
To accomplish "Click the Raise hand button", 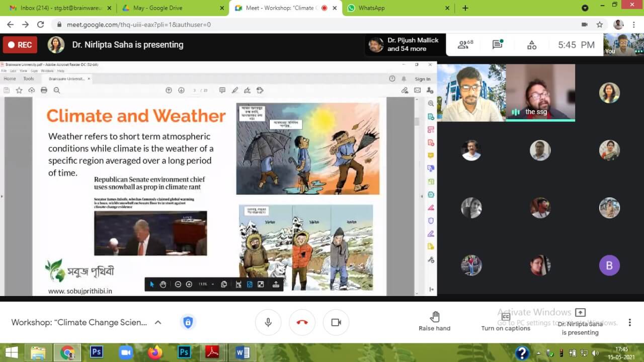I will 435,321.
